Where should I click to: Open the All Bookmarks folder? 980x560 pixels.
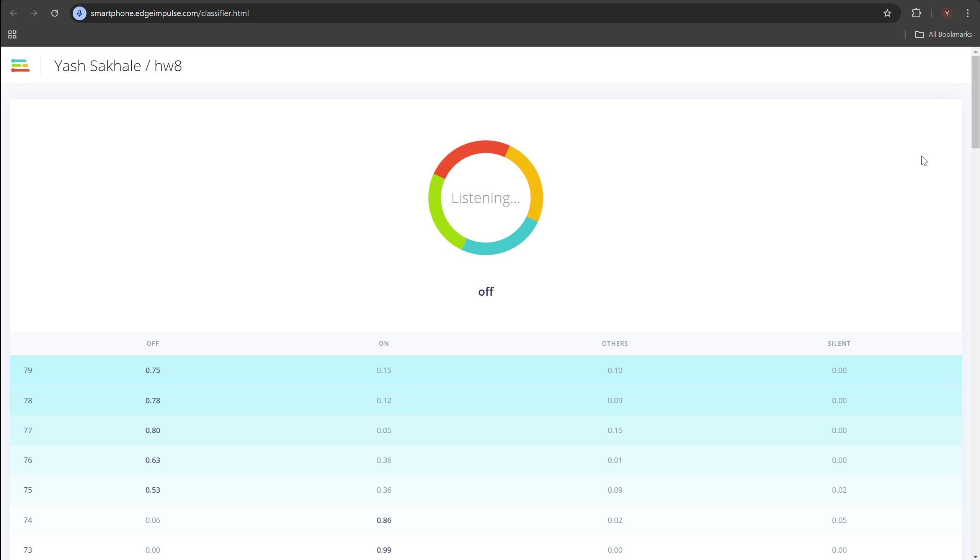[943, 34]
